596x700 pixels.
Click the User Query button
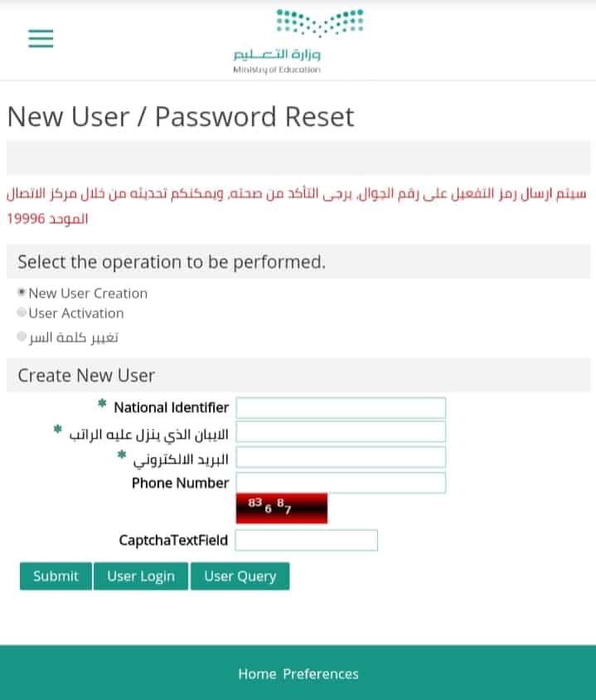[x=240, y=576]
